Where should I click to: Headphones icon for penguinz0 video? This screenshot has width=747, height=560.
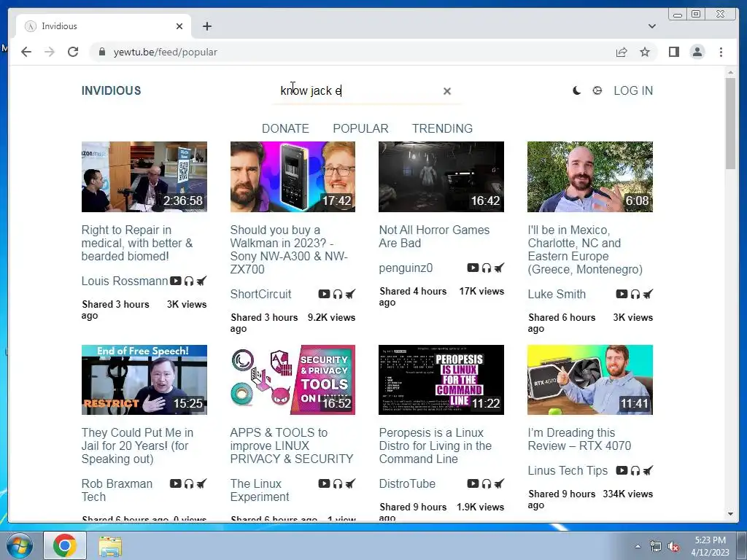(x=487, y=268)
